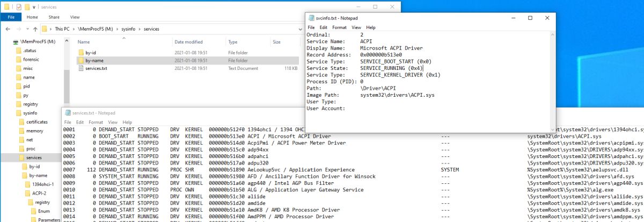
Task: Click 'system32\drivers\ACPI.sys' image path line
Action: (398, 95)
